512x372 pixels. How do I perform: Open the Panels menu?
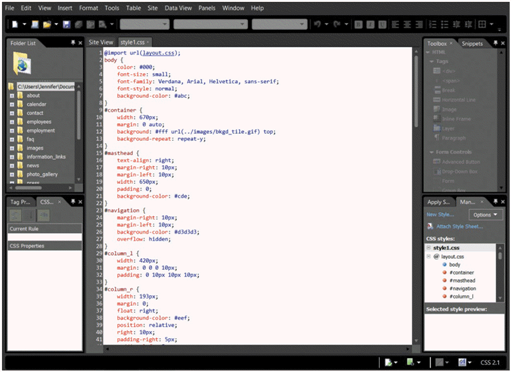pyautogui.click(x=207, y=8)
